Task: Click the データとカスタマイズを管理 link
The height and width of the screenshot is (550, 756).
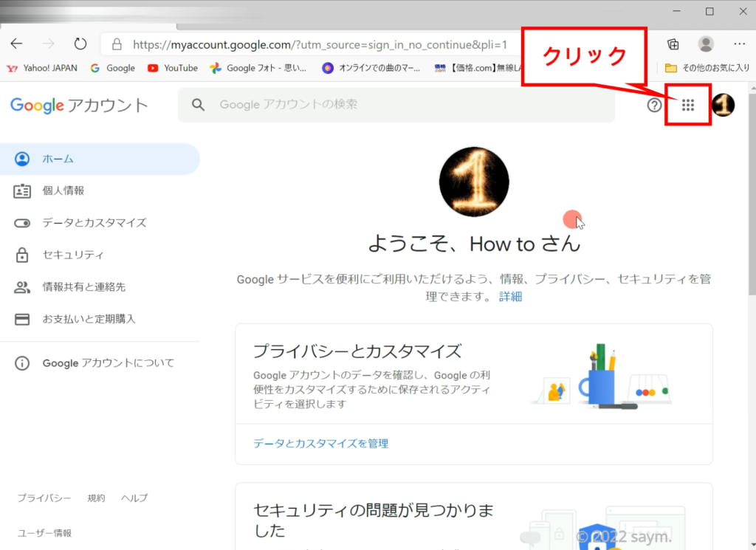Action: 320,444
